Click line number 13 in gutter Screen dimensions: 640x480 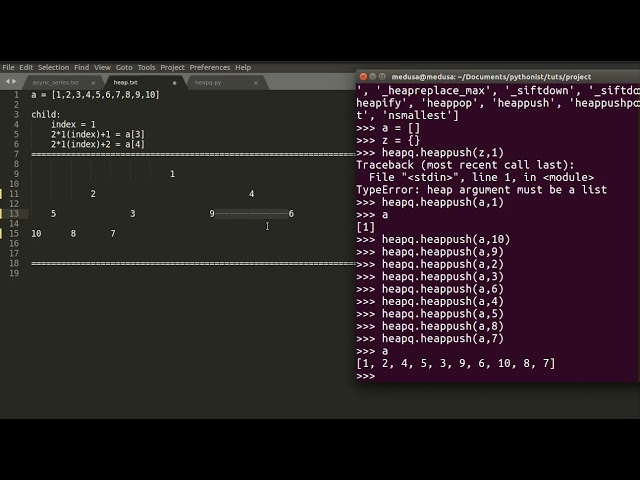(14, 213)
